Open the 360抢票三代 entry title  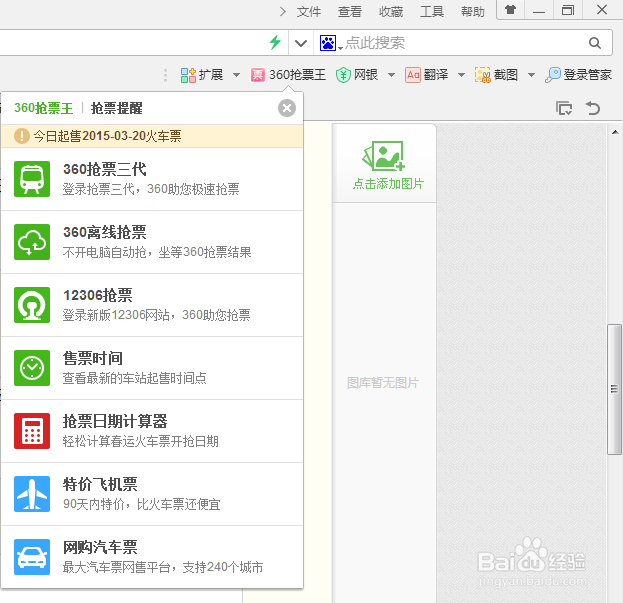point(105,169)
